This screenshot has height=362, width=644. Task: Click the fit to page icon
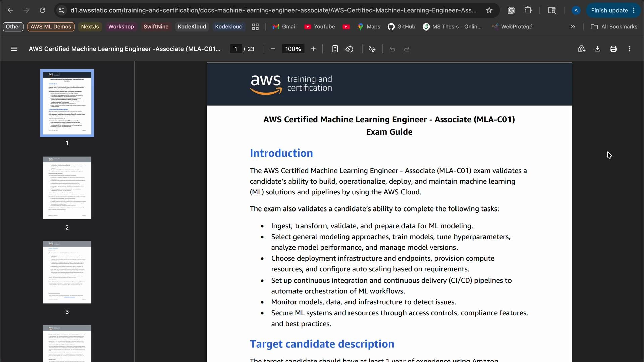tap(335, 49)
